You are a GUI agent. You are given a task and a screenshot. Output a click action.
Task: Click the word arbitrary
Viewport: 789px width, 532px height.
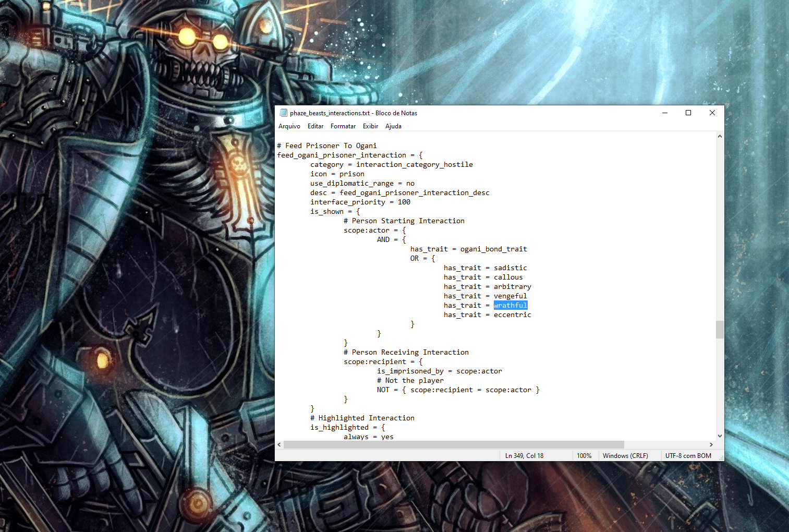point(513,287)
